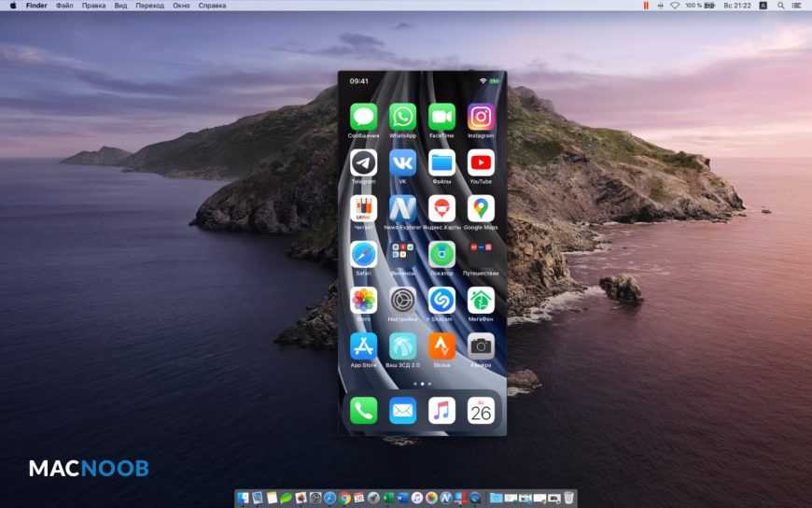Open the Telegram app
The width and height of the screenshot is (812, 508).
pyautogui.click(x=363, y=162)
